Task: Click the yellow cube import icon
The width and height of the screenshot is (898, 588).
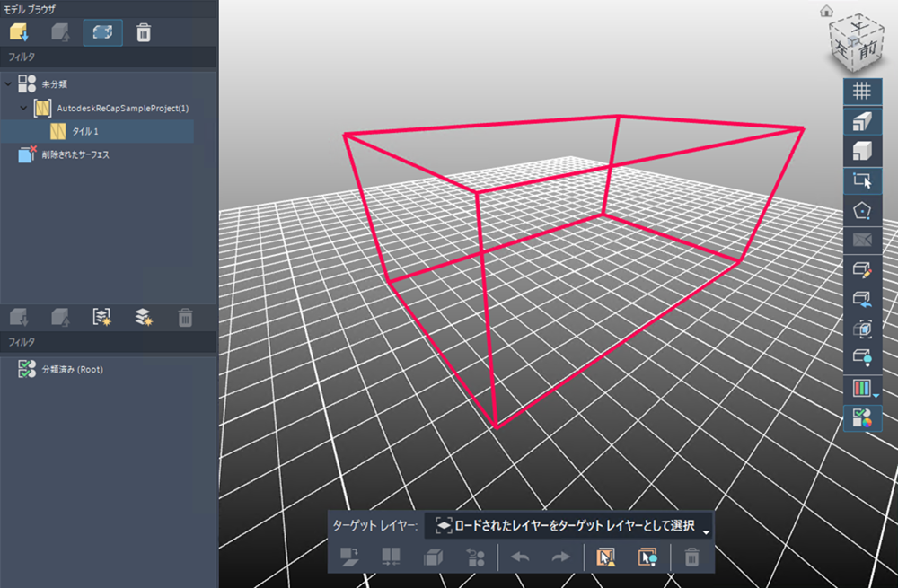Action: [19, 32]
